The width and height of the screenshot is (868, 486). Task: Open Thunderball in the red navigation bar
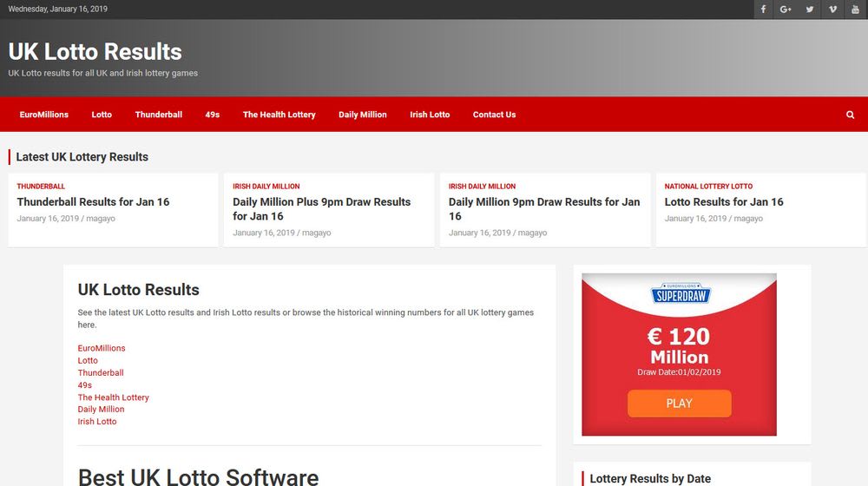click(158, 115)
